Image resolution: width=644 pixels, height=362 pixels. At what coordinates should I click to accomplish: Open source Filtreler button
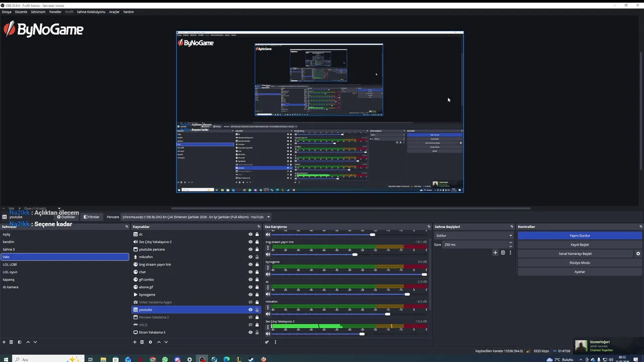tap(92, 217)
